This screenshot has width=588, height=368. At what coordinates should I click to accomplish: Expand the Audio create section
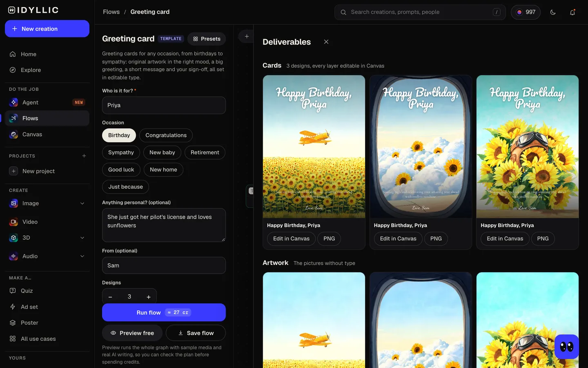pyautogui.click(x=82, y=256)
